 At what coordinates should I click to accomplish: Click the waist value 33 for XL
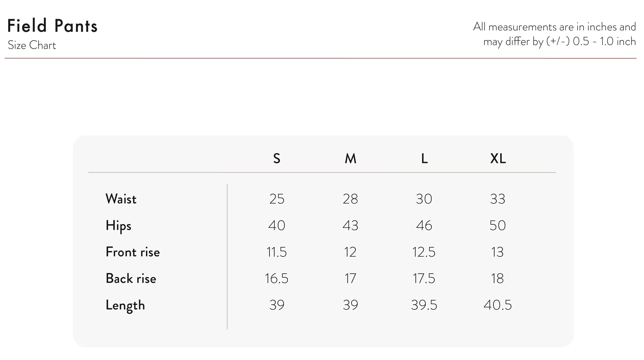pyautogui.click(x=498, y=199)
